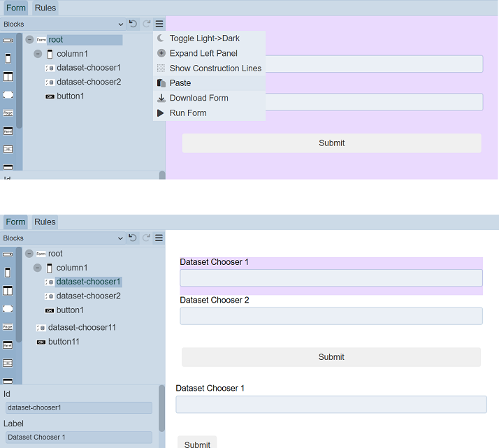Switch to Rules tab in the upper editor

[45, 8]
